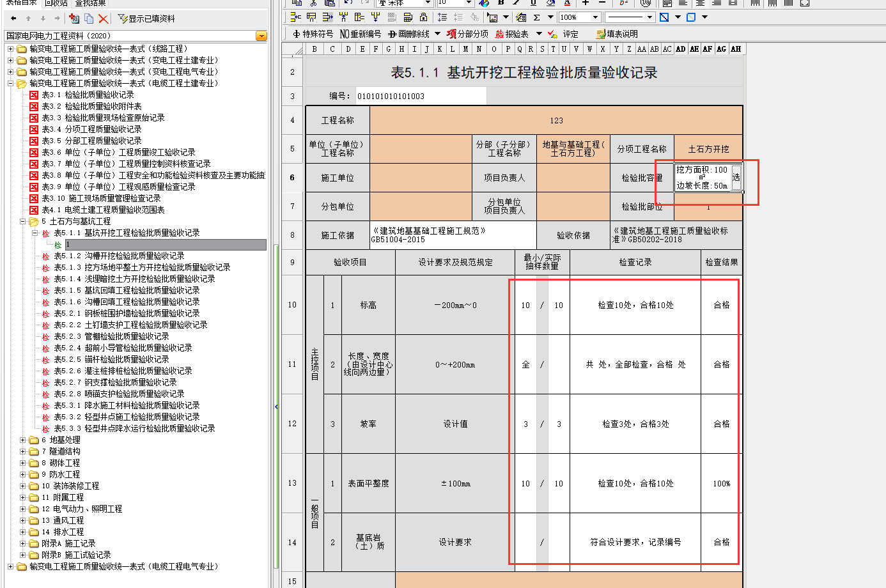Open the insert picture dropdown arrow
The width and height of the screenshot is (886, 588).
[x=506, y=17]
